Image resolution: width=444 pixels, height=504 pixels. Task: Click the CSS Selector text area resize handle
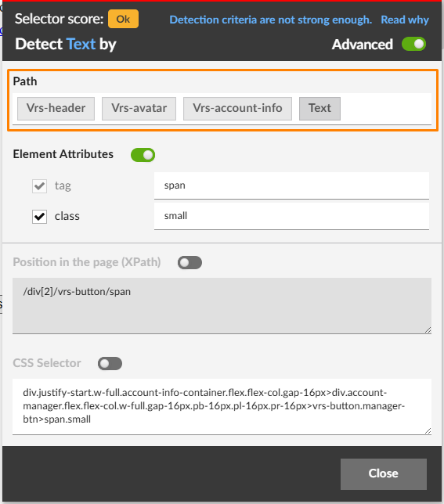(x=428, y=431)
